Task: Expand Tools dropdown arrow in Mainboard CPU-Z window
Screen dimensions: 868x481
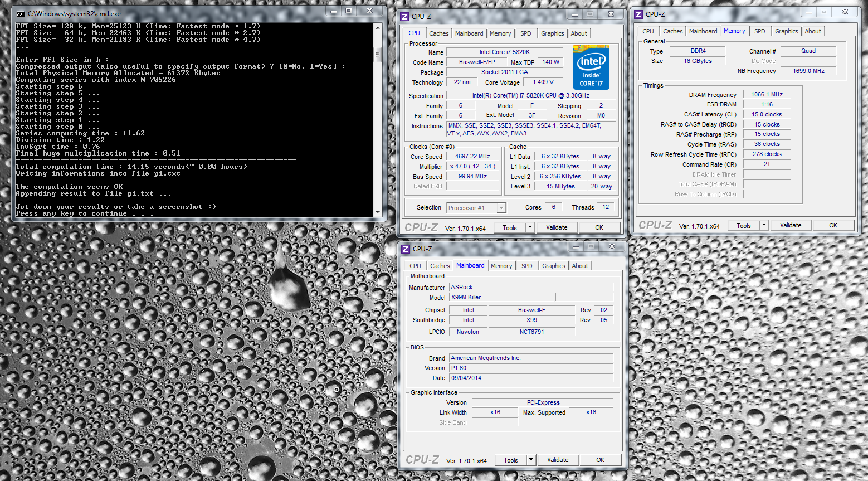Action: point(531,460)
